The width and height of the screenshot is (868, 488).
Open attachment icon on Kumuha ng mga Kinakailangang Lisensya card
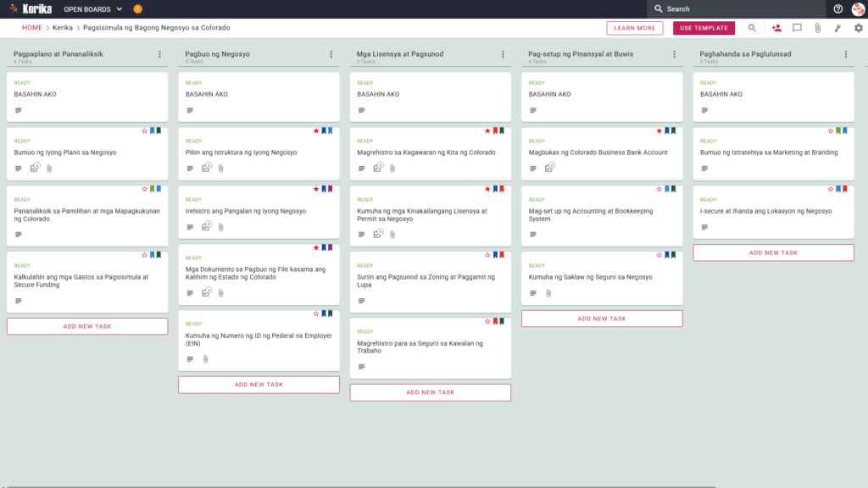click(x=392, y=235)
